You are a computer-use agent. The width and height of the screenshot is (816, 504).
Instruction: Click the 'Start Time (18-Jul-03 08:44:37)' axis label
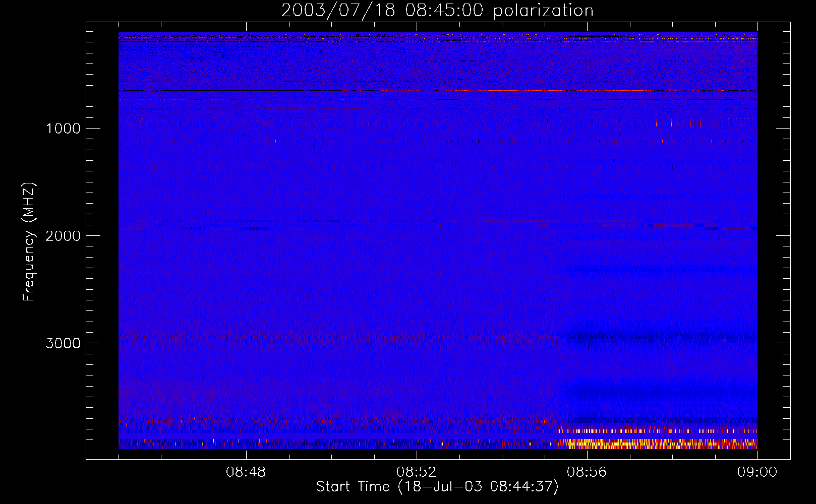click(x=437, y=486)
